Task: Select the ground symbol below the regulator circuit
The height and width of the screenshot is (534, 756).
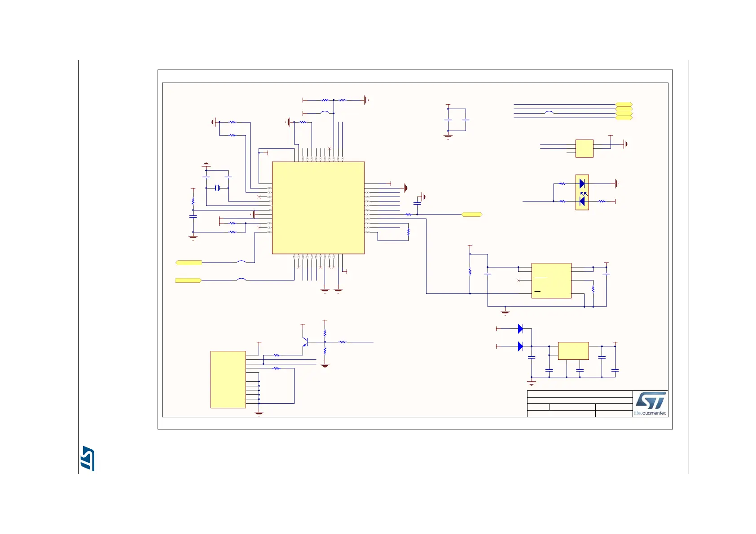Action: pos(532,383)
